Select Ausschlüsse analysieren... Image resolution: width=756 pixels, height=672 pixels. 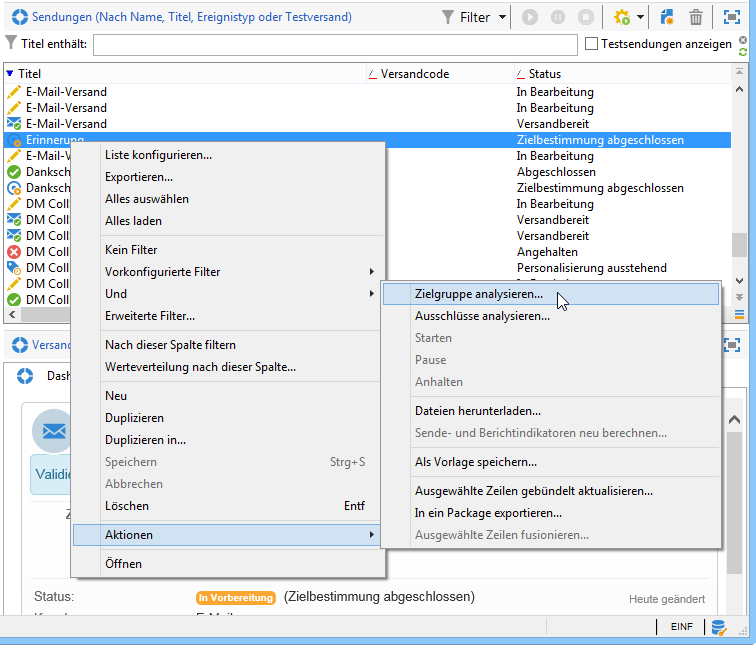(551, 316)
